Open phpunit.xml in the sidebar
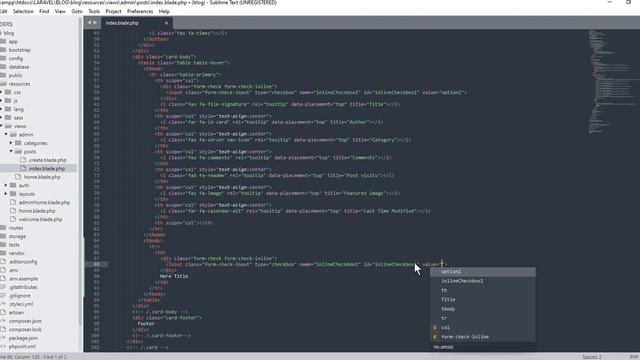 point(22,347)
